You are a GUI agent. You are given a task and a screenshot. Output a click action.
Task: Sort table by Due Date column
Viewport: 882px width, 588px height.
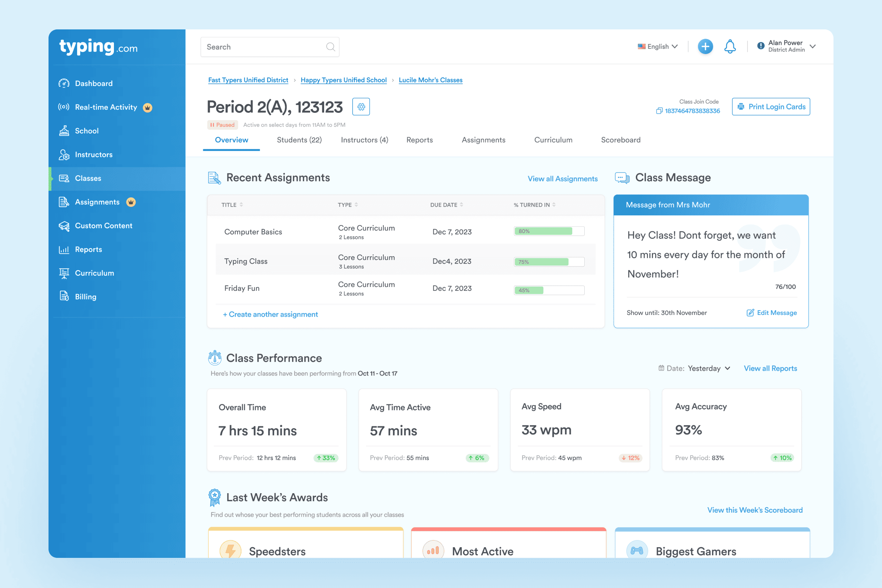click(446, 205)
